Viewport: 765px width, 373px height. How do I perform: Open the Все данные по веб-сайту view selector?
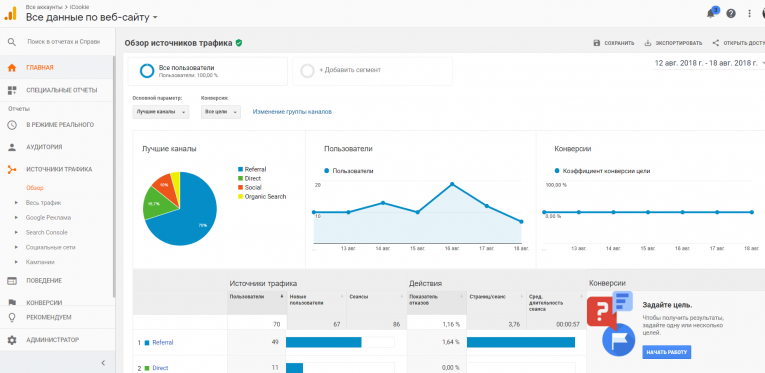pos(91,18)
